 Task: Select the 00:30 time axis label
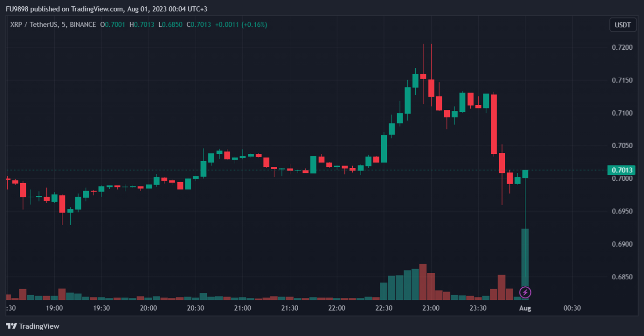[x=572, y=308]
